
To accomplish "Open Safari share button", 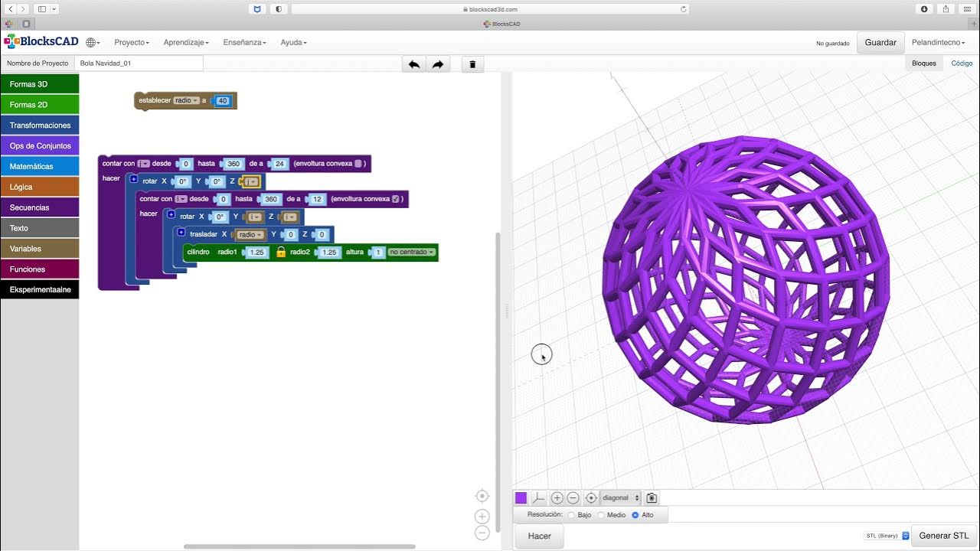I will (x=946, y=8).
